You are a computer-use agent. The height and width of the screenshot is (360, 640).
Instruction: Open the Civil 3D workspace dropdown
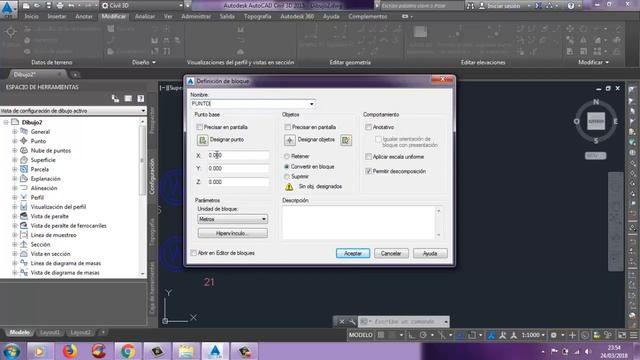point(142,6)
